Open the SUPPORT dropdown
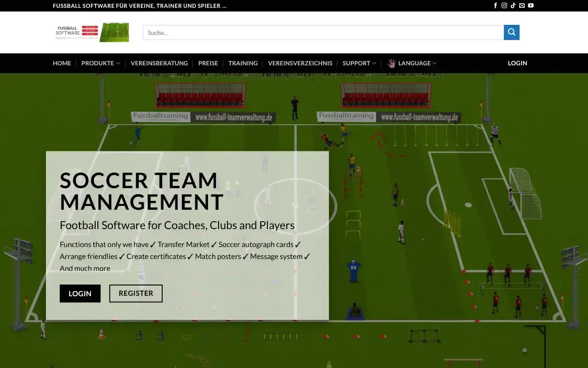The height and width of the screenshot is (368, 588). point(359,63)
